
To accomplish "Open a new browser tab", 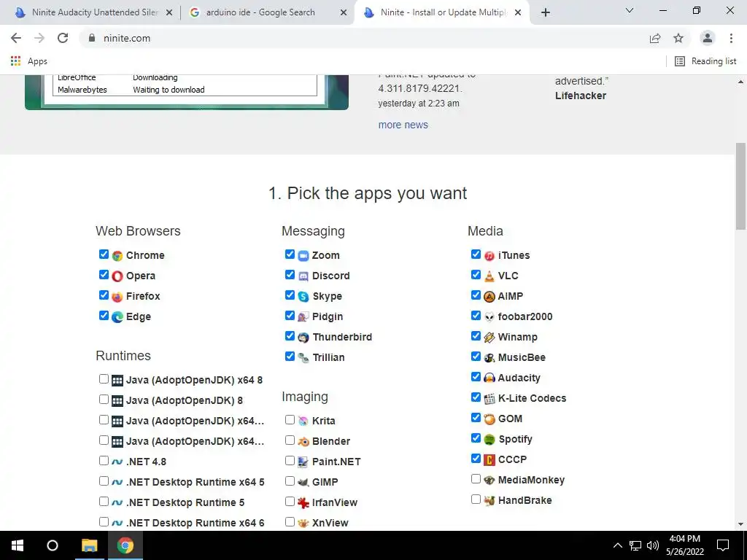I will [x=546, y=13].
